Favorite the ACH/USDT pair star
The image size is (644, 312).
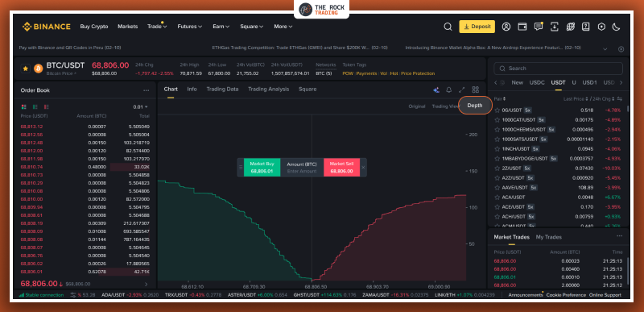point(497,216)
